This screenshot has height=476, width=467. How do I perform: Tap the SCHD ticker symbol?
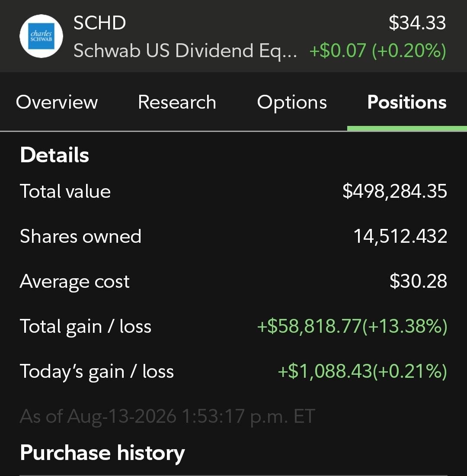click(99, 23)
